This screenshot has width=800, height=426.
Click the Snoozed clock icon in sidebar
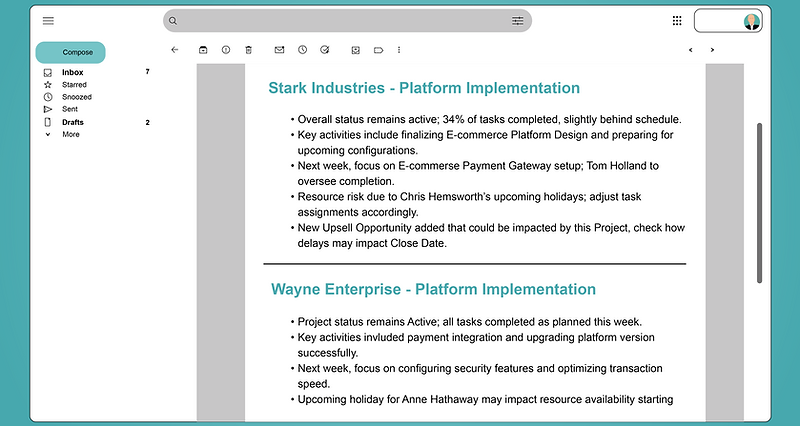point(48,97)
